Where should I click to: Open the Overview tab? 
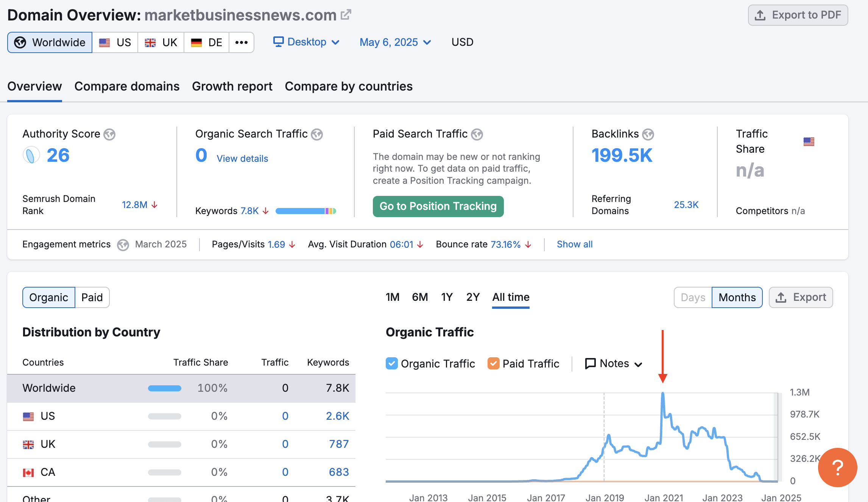click(34, 86)
